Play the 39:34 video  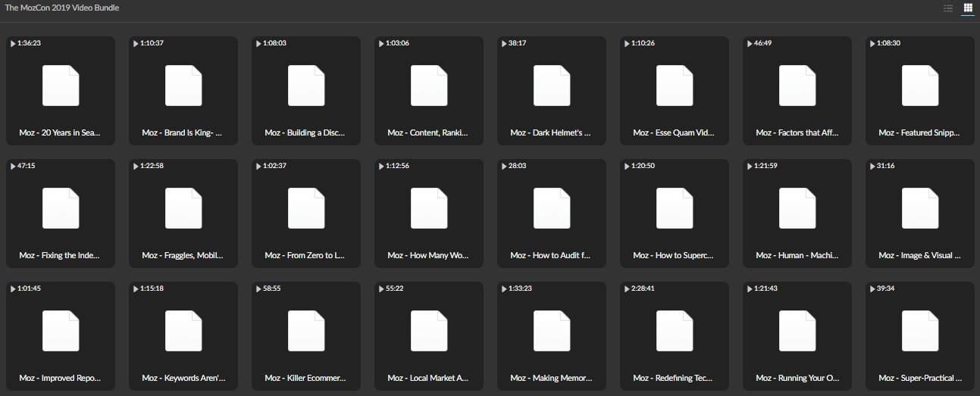tap(872, 288)
